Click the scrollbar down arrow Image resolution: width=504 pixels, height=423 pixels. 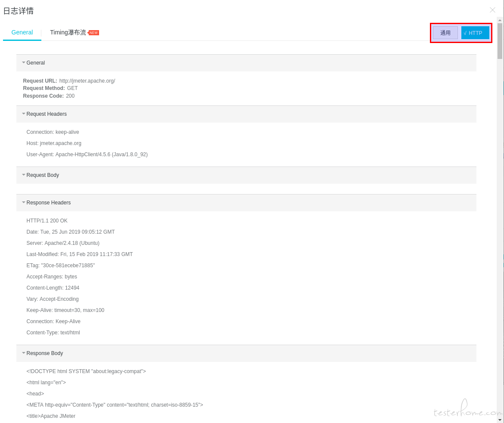click(500, 420)
